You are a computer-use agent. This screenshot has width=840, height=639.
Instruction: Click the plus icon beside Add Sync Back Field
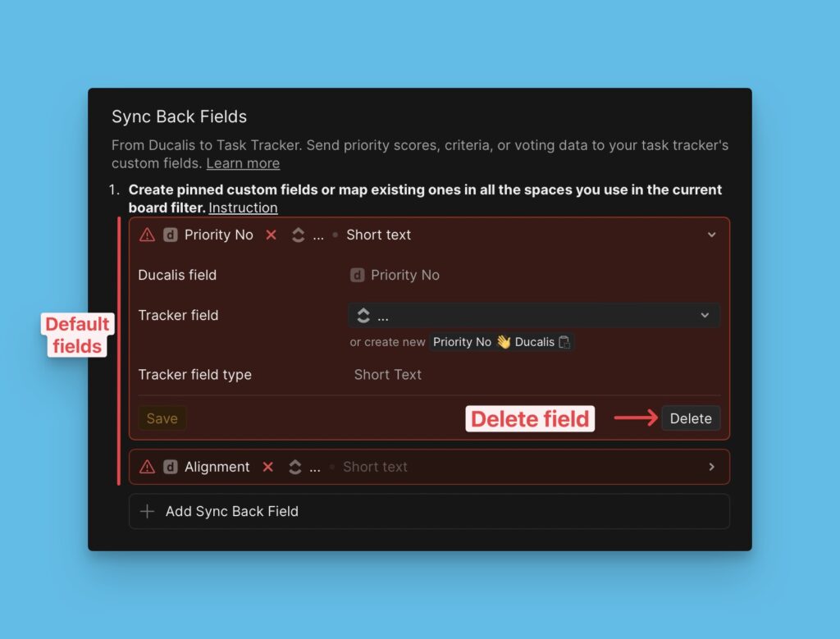(148, 511)
